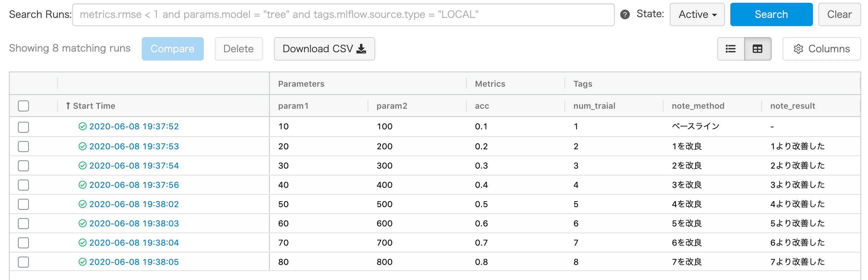Click the green status icon for run 19:38:05

(83, 262)
